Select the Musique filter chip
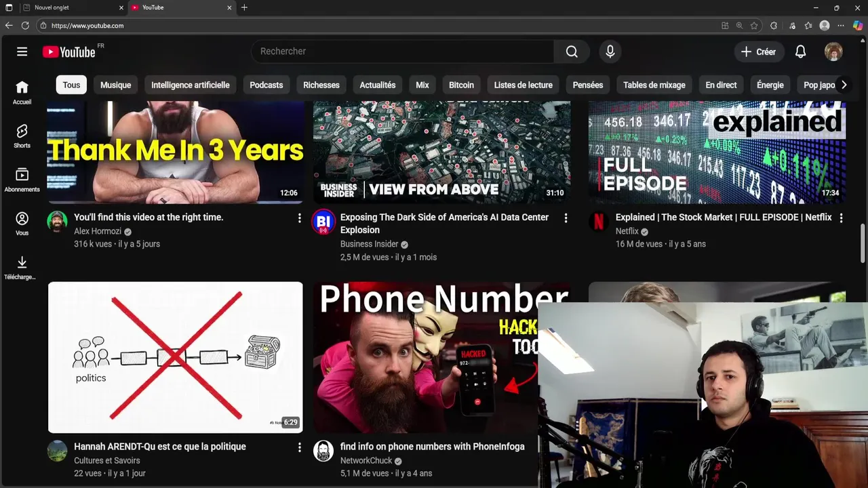Image resolution: width=868 pixels, height=488 pixels. 115,85
